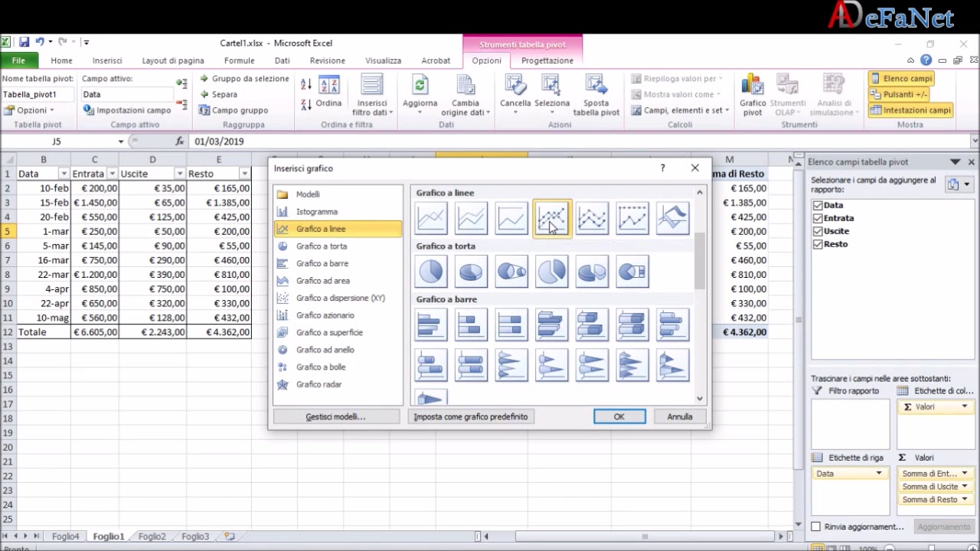Open the Name Box dropdown arrow
Screen dimensions: 980x551
(x=120, y=142)
